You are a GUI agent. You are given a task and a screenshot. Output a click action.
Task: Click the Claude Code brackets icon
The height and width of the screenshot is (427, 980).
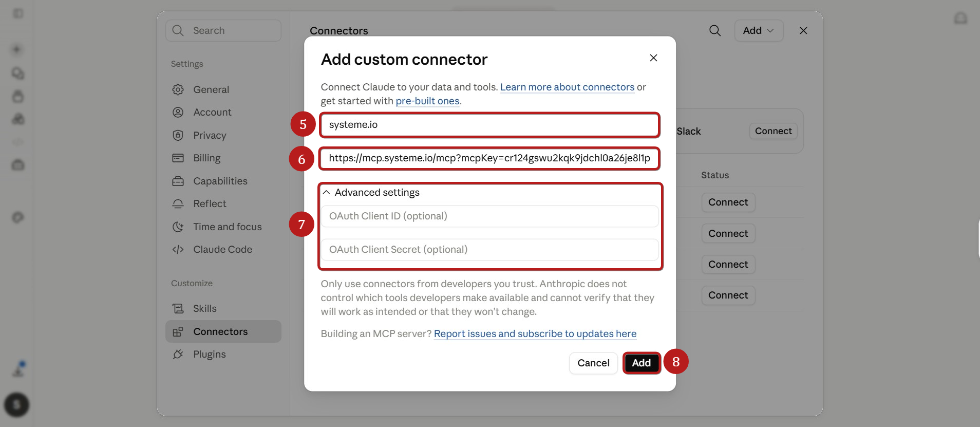click(178, 249)
